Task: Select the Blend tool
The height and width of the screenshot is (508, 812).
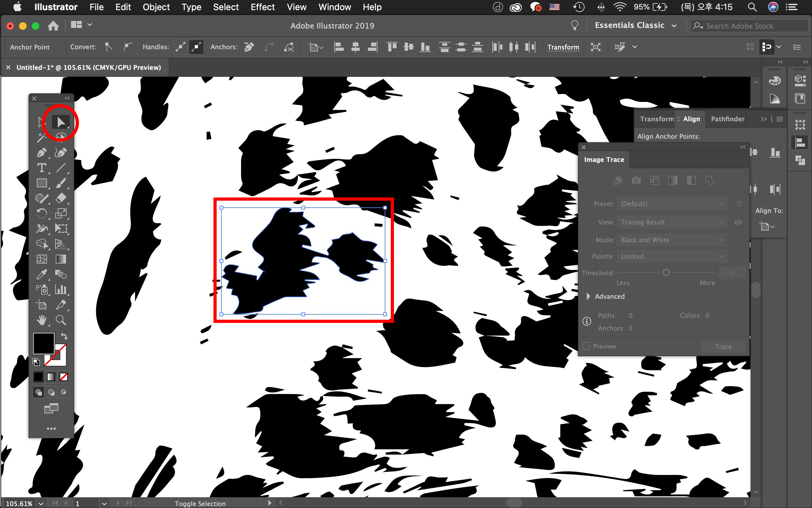Action: point(61,274)
